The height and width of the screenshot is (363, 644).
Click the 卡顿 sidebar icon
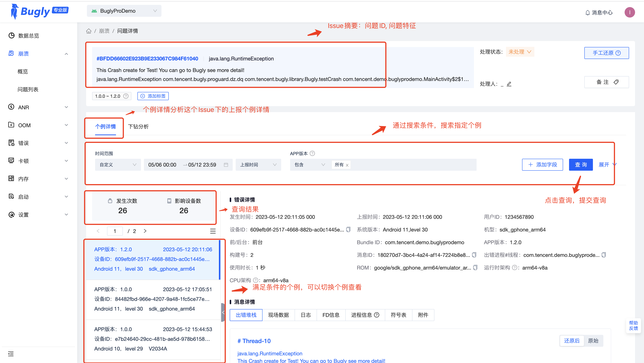pos(11,161)
